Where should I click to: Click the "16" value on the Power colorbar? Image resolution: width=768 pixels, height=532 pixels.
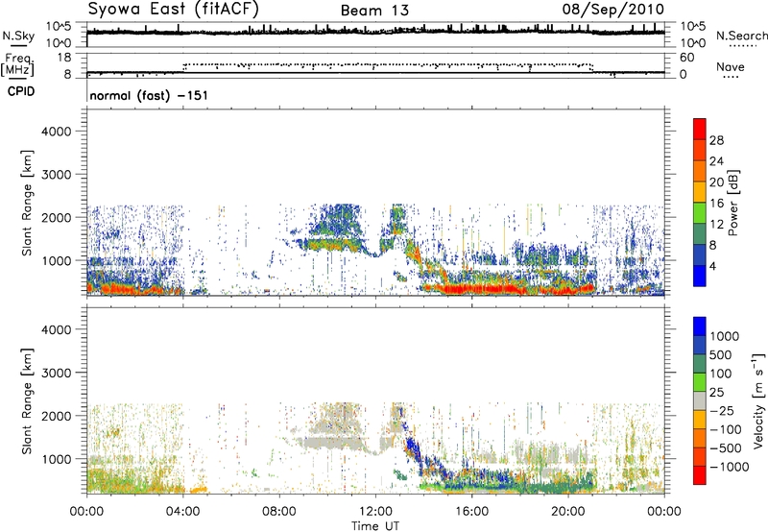click(716, 204)
